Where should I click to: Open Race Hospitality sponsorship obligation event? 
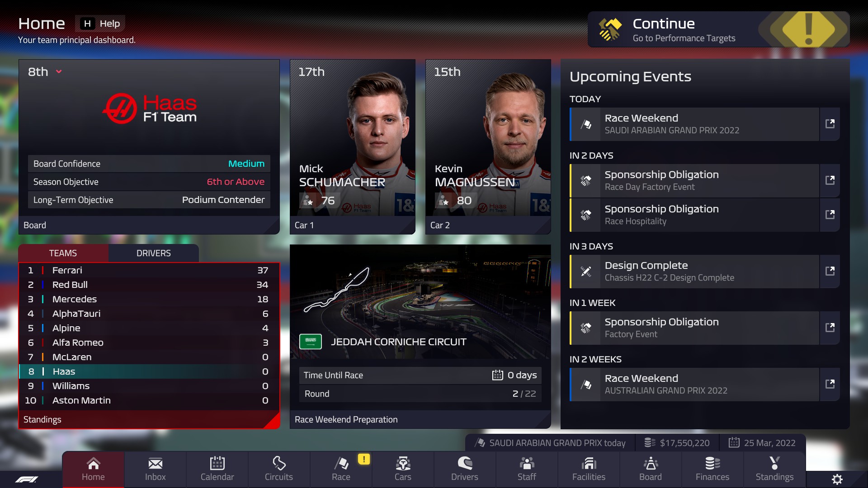pos(695,215)
